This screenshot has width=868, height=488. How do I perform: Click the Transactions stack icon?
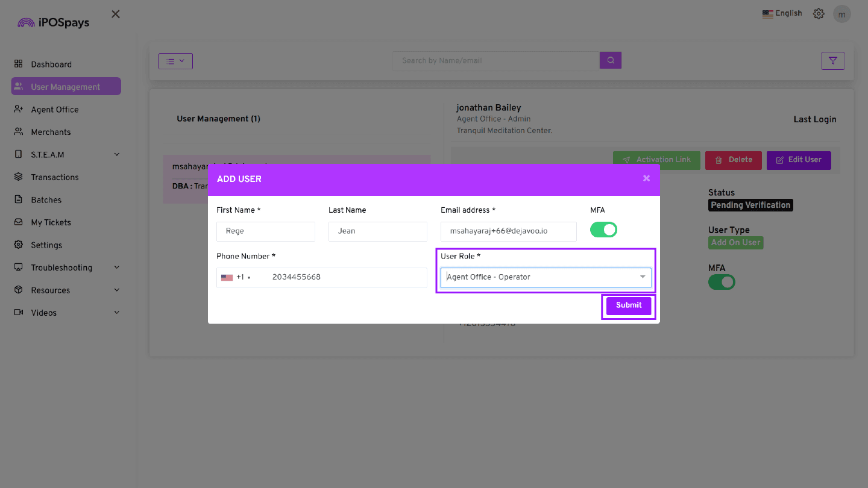(19, 177)
